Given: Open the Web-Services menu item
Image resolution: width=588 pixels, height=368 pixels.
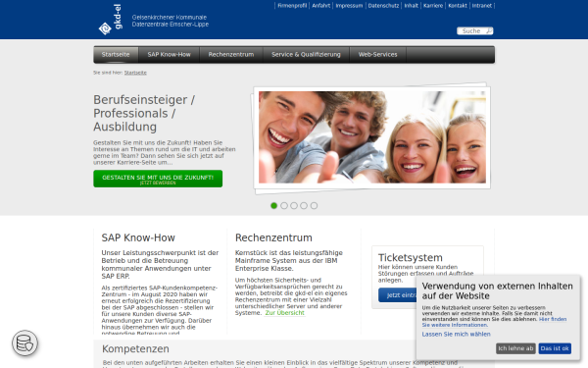Looking at the screenshot, I should point(377,54).
